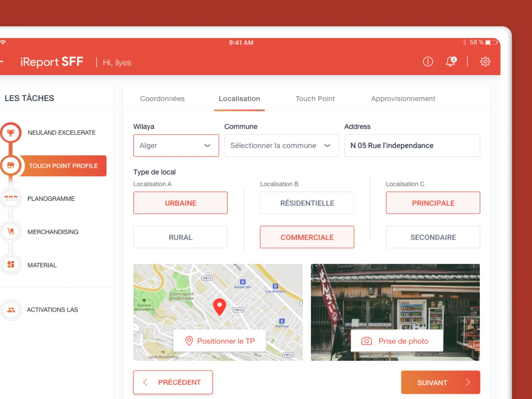Screen dimensions: 532x399
Task: Select the Rural location option
Action: click(180, 237)
